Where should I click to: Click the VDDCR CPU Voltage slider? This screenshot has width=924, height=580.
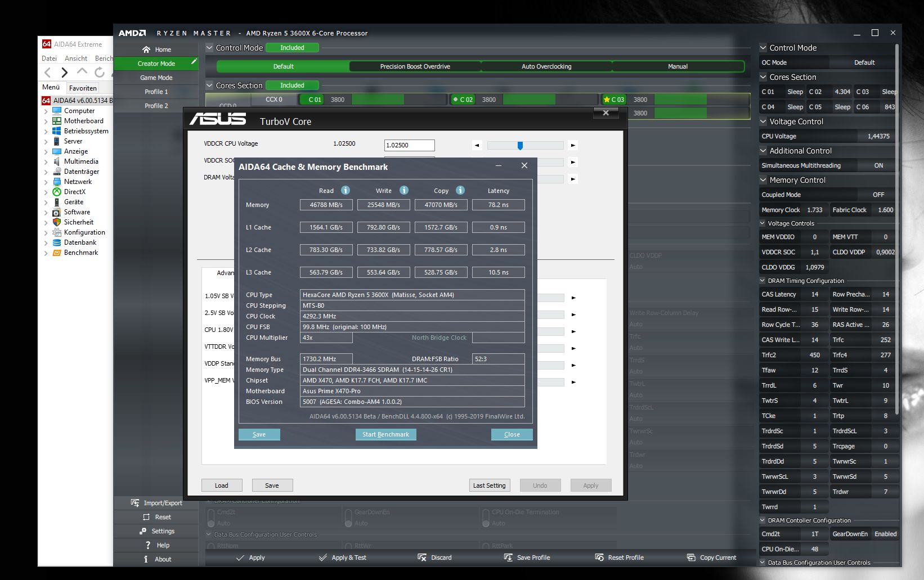526,145
